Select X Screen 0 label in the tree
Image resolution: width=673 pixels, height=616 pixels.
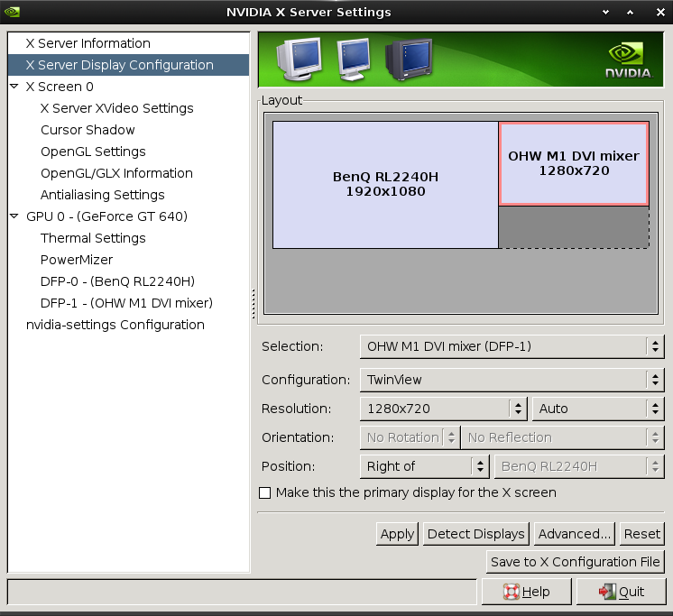60,87
